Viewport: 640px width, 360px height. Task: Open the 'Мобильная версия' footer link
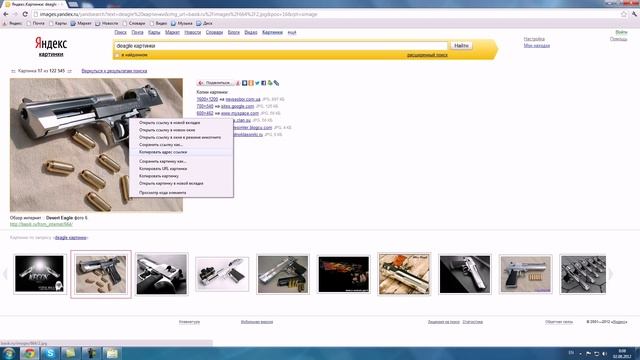[x=257, y=322]
